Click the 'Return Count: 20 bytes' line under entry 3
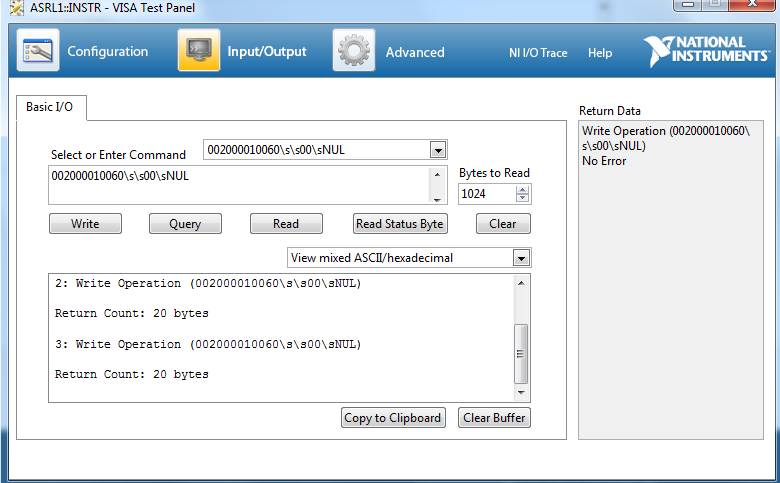 click(132, 374)
